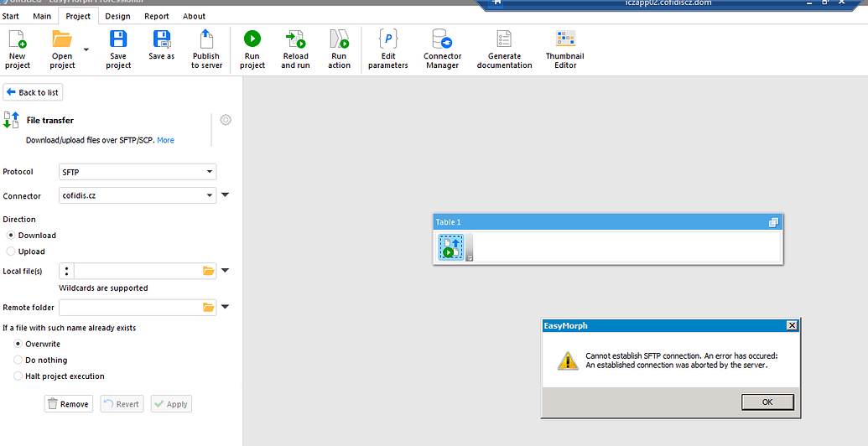Switch to Project tab
The width and height of the screenshot is (868, 446).
point(78,16)
